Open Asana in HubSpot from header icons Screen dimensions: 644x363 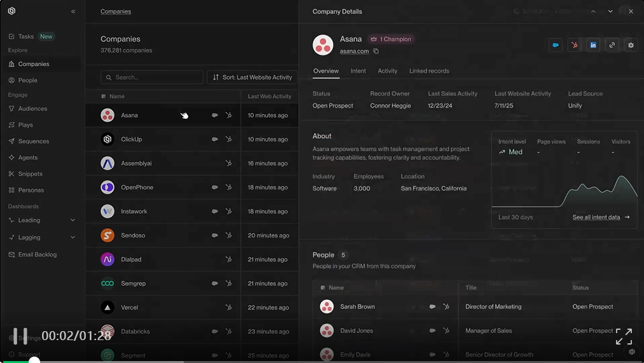575,45
